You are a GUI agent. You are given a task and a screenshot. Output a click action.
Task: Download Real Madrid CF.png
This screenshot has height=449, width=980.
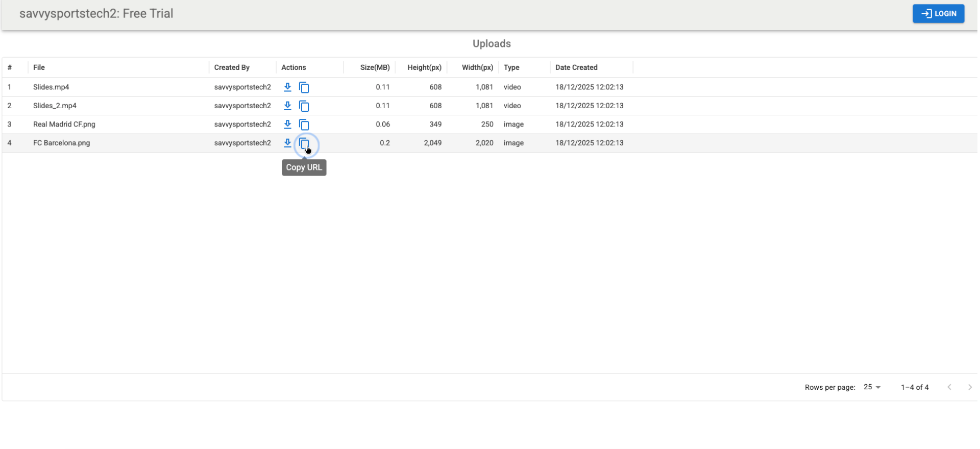point(287,124)
